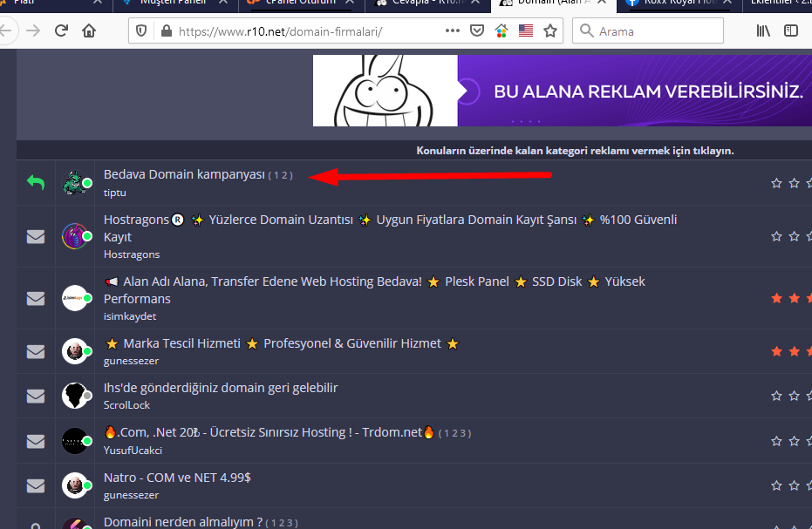The width and height of the screenshot is (812, 529).
Task: Open the page actions three-dots menu
Action: (x=452, y=31)
